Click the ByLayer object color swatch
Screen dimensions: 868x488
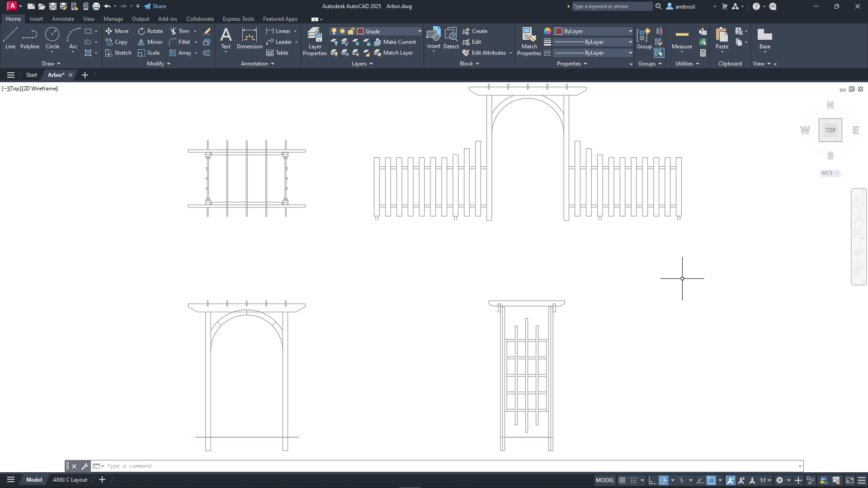click(x=559, y=31)
